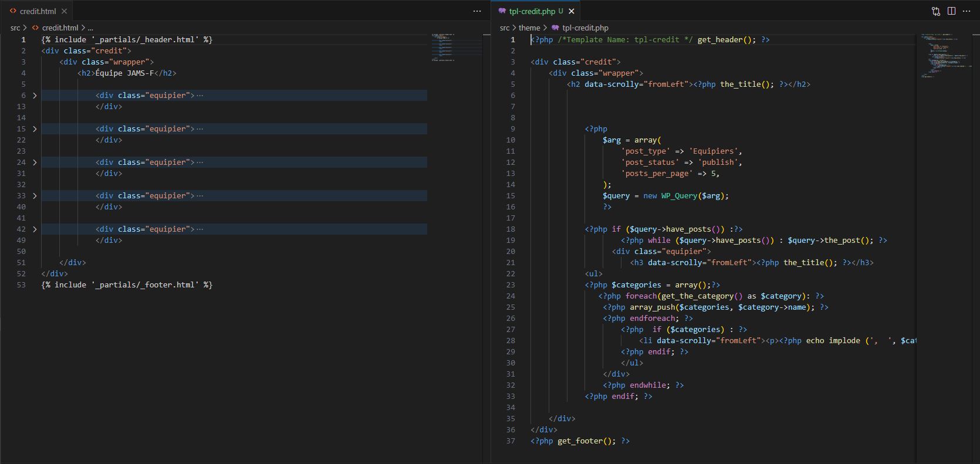Expand folded equipier div at line 6
Viewport: 980px width, 464px height.
[35, 95]
